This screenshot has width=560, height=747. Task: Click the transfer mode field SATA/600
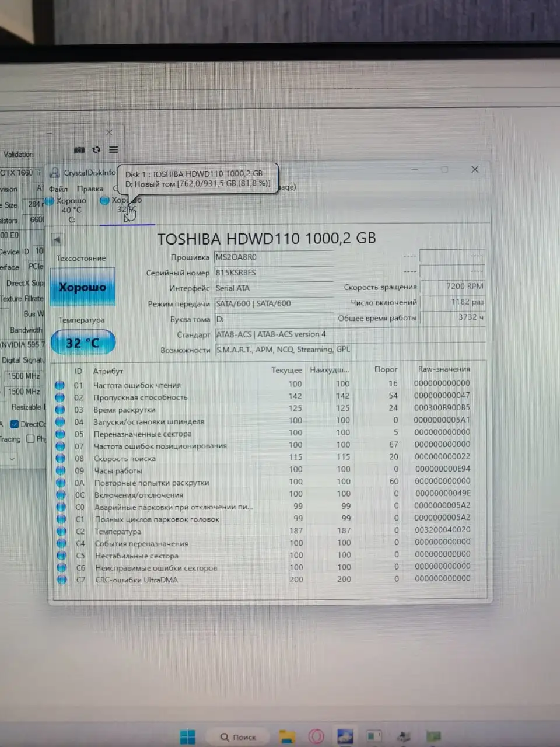coord(274,303)
